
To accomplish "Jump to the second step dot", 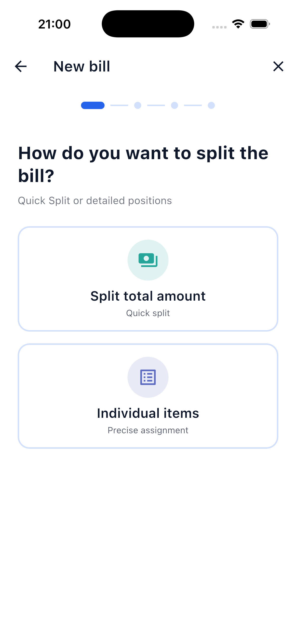I will point(138,105).
